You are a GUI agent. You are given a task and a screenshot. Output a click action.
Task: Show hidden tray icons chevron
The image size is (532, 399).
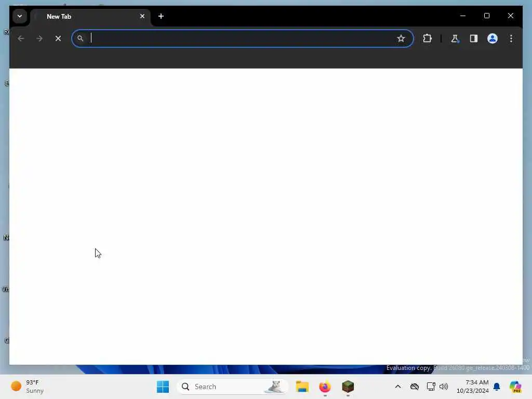(398, 387)
